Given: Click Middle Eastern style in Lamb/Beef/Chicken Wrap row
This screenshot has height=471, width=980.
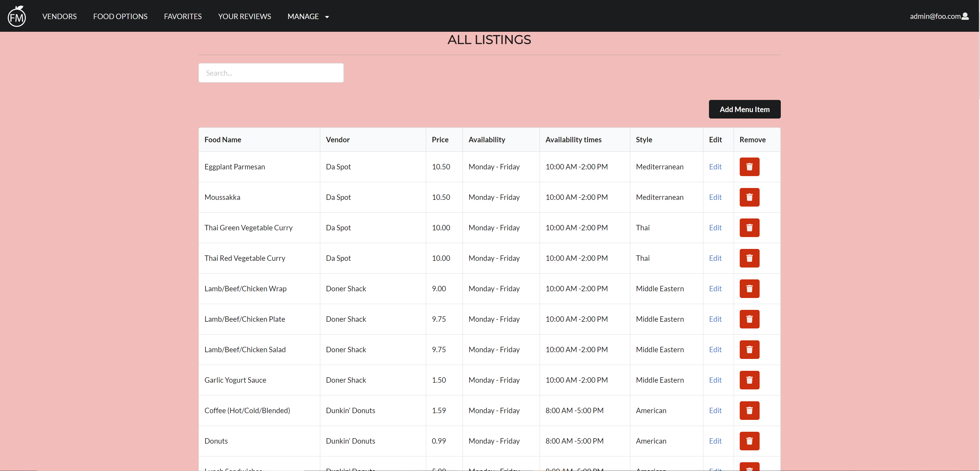Looking at the screenshot, I should tap(660, 288).
